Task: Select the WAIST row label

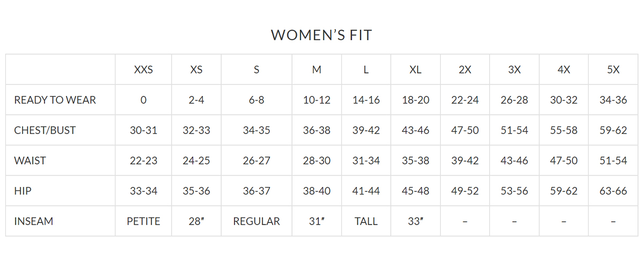Action: (x=30, y=161)
